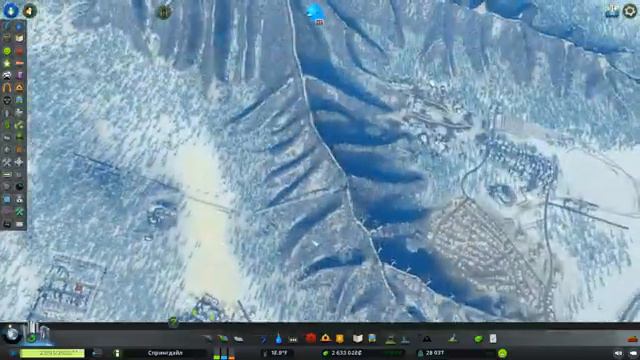Viewport: 640px width, 360px height.
Task: Open the Monuments menu
Action: click(x=427, y=338)
